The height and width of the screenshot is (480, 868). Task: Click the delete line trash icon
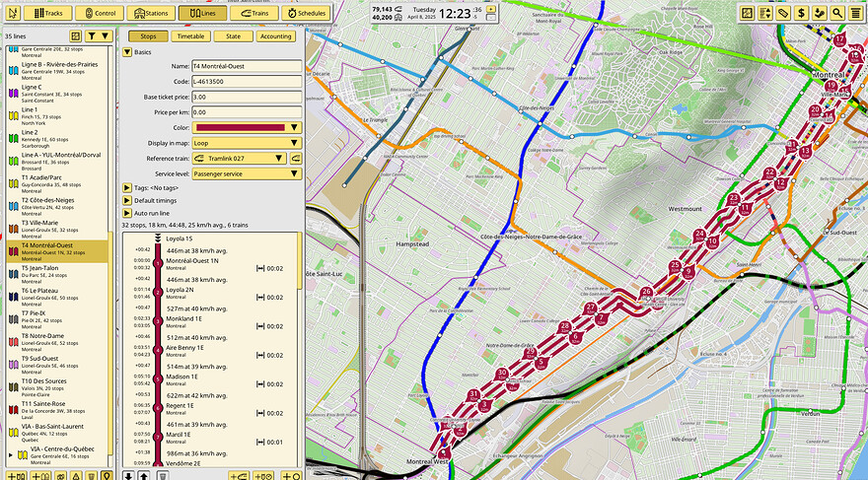tap(92, 476)
